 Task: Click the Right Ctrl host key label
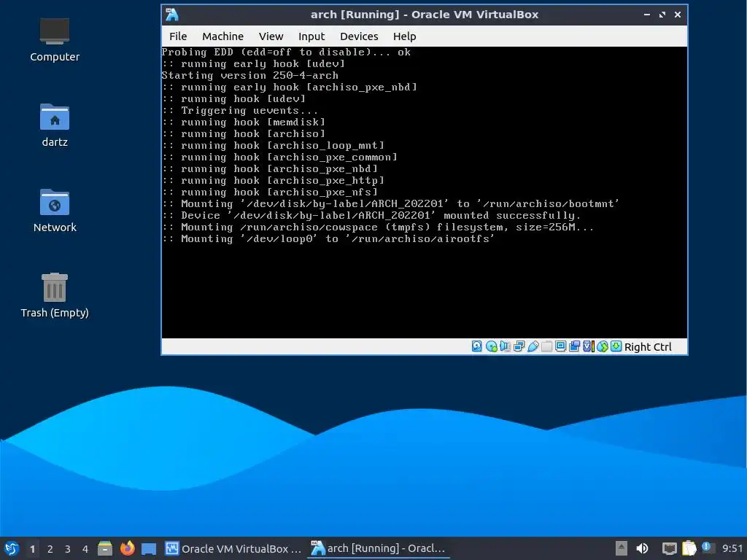tap(648, 346)
